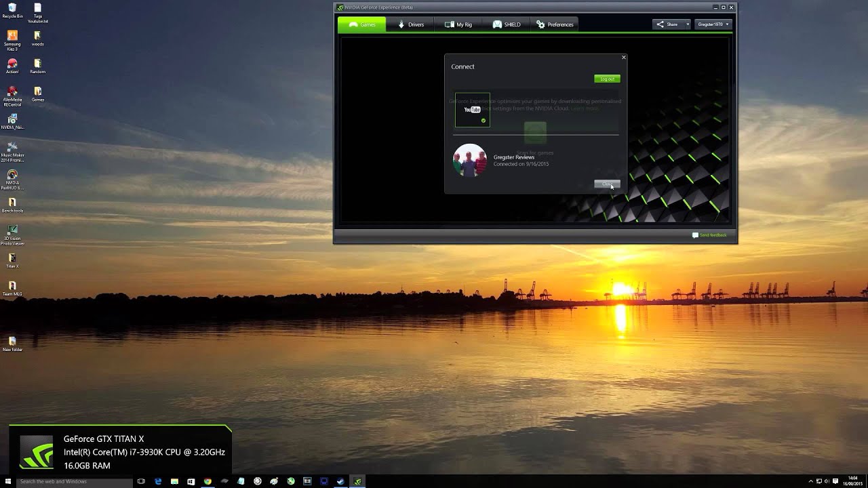Screen dimensions: 868x488
Task: Open File Explorer from the taskbar
Action: coord(174,481)
